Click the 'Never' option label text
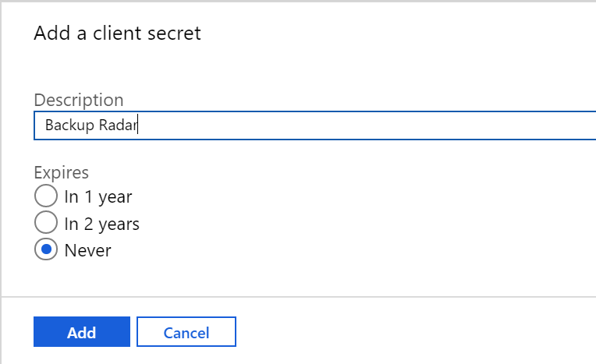596x364 pixels. click(x=87, y=251)
